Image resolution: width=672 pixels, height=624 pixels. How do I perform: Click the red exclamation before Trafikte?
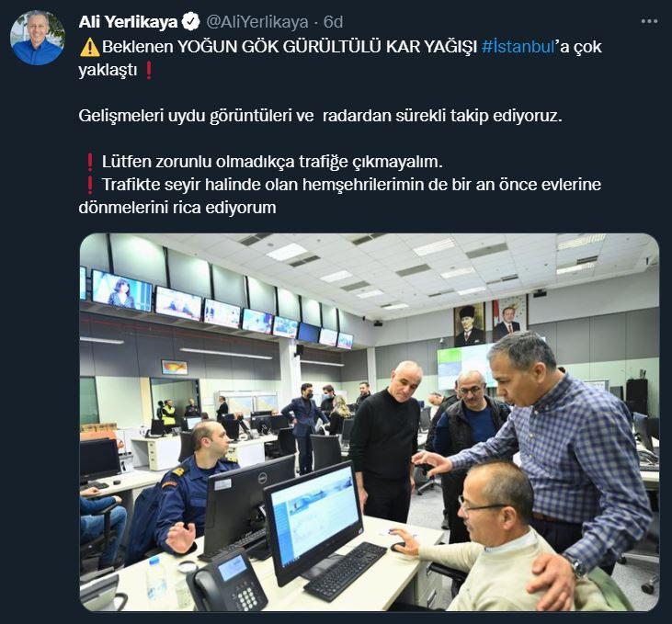[89, 185]
